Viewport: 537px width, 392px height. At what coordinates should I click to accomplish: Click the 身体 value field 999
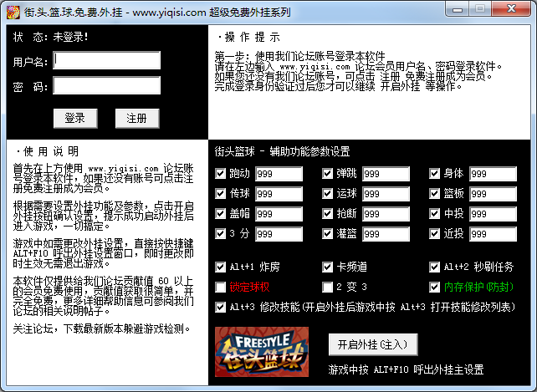coord(493,174)
